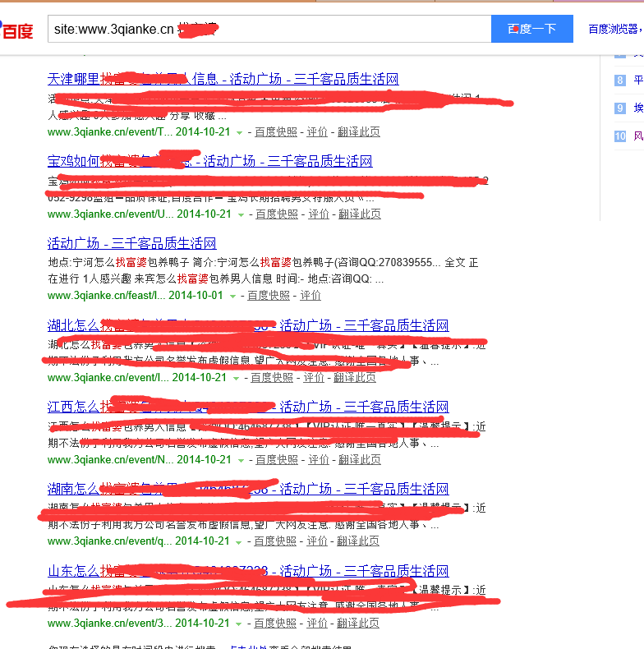
Task: Click the number 9 hot-search rank badge
Action: point(619,108)
